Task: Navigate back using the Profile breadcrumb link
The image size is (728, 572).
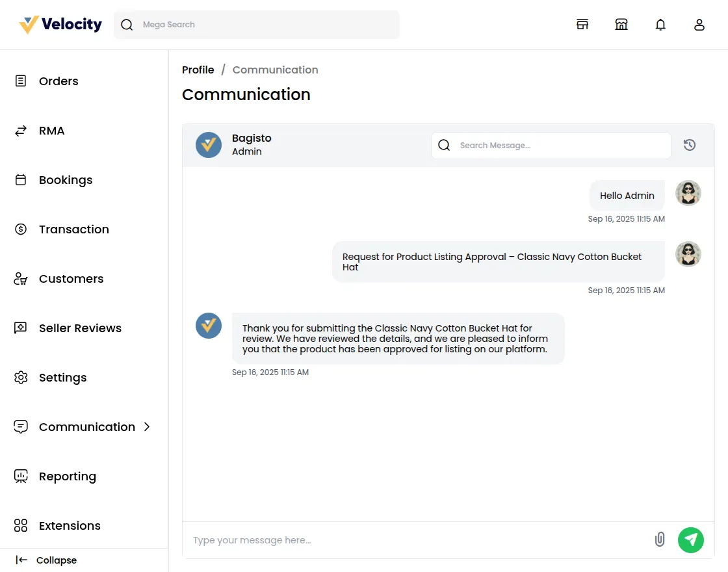Action: point(198,70)
